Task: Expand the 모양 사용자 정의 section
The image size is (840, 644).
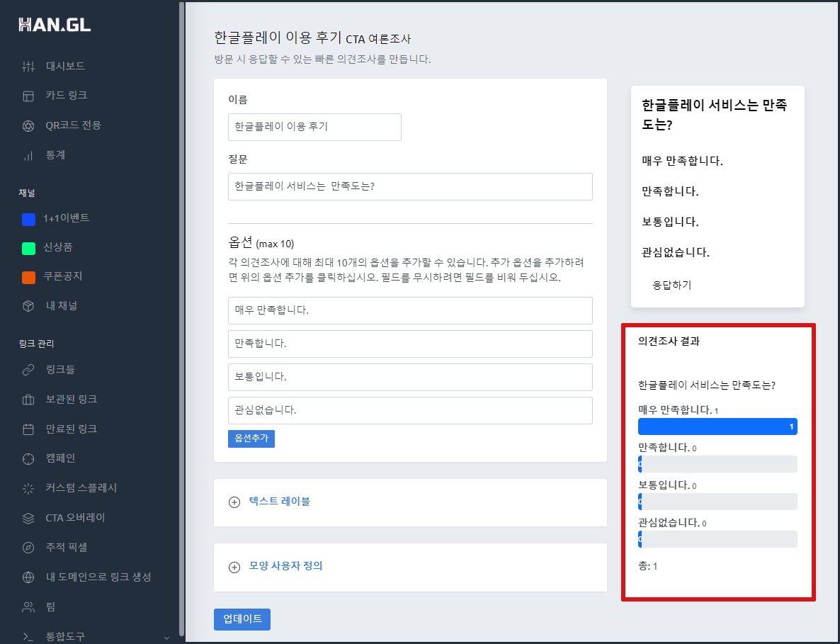Action: [285, 566]
